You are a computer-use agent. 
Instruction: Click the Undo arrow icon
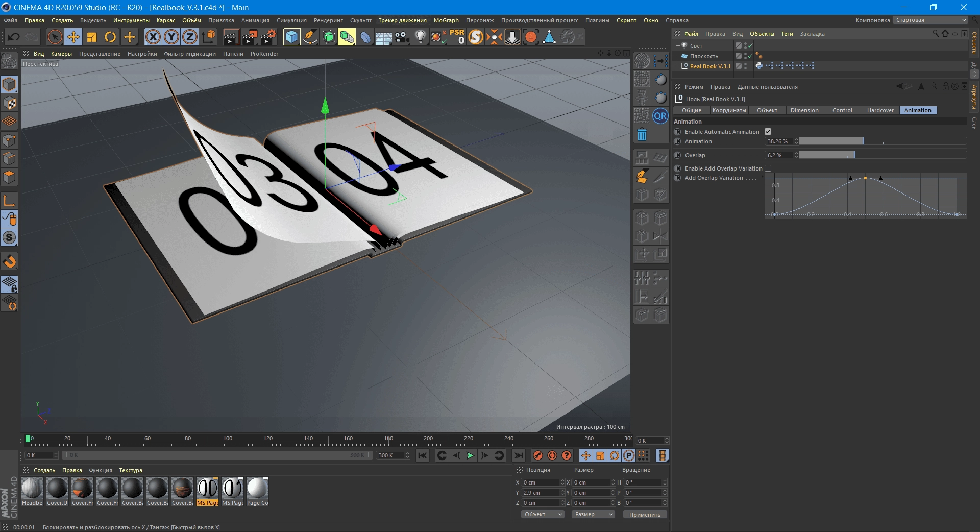click(14, 37)
